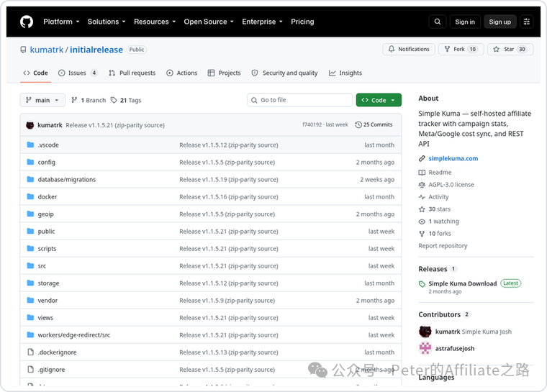547x392 pixels.
Task: Switch to the Projects tab
Action: 224,73
